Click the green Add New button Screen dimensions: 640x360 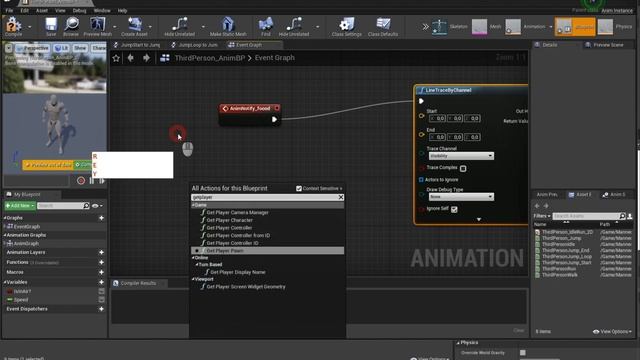point(20,206)
